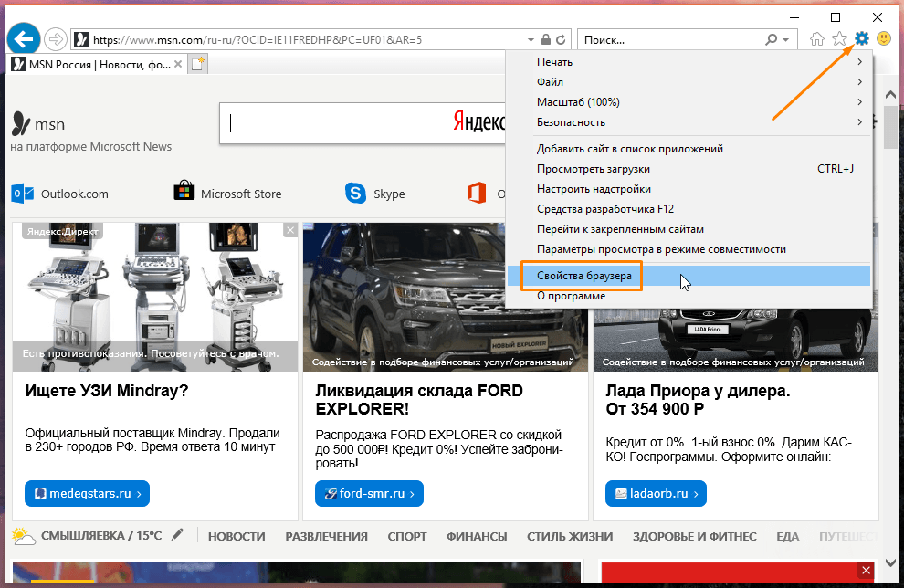Click the security lock icon in address bar

click(x=545, y=40)
